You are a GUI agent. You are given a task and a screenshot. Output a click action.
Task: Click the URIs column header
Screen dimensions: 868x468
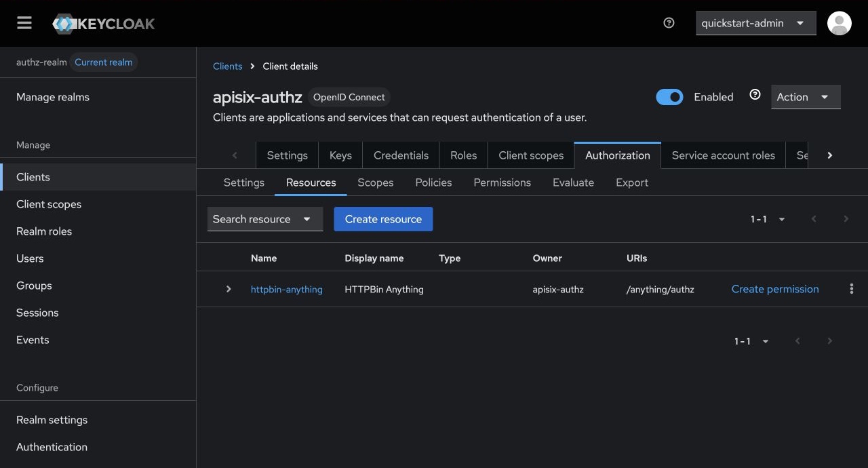coord(637,258)
